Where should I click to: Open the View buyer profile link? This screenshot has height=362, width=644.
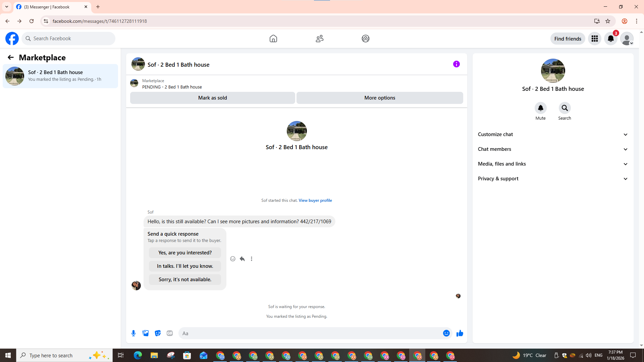[x=315, y=200]
